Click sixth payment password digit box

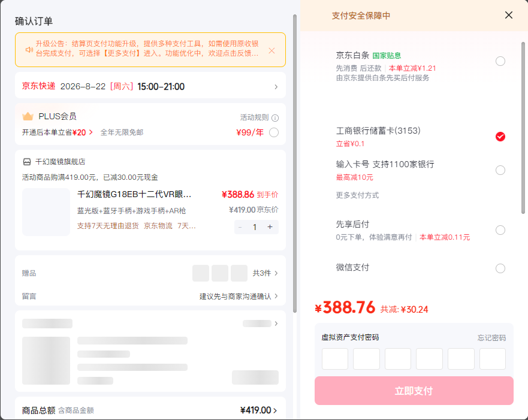tap(492, 359)
